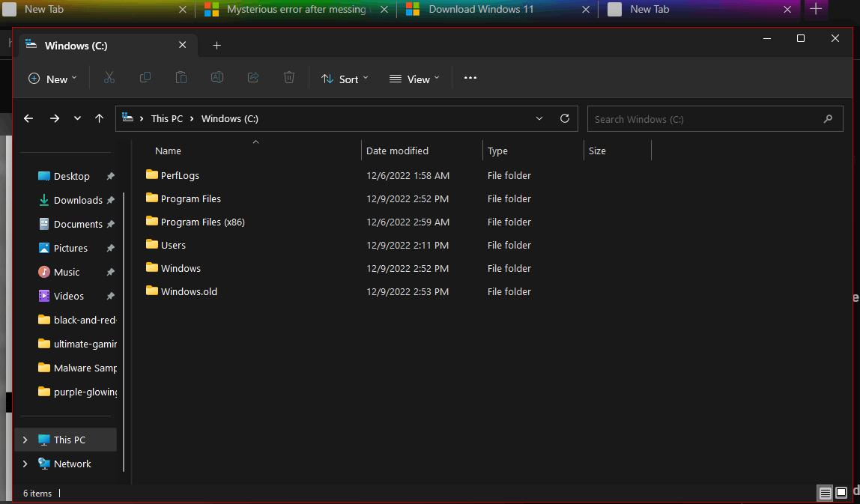This screenshot has width=860, height=504.
Task: Close the Windows (C:) Explorer tab
Action: [183, 45]
